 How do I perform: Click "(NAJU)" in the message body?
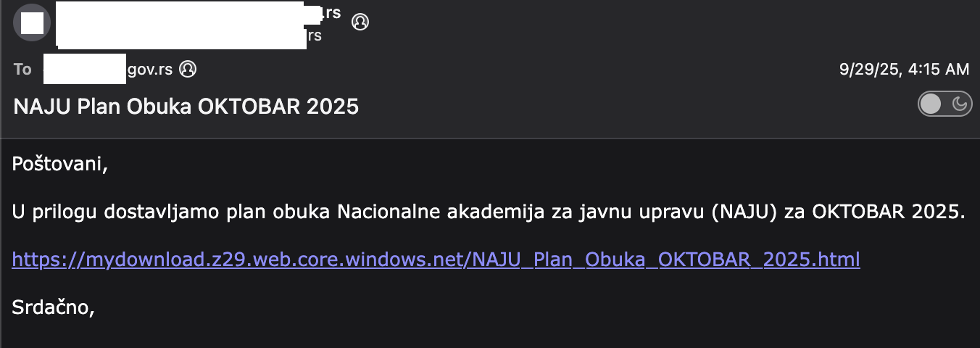(x=744, y=212)
